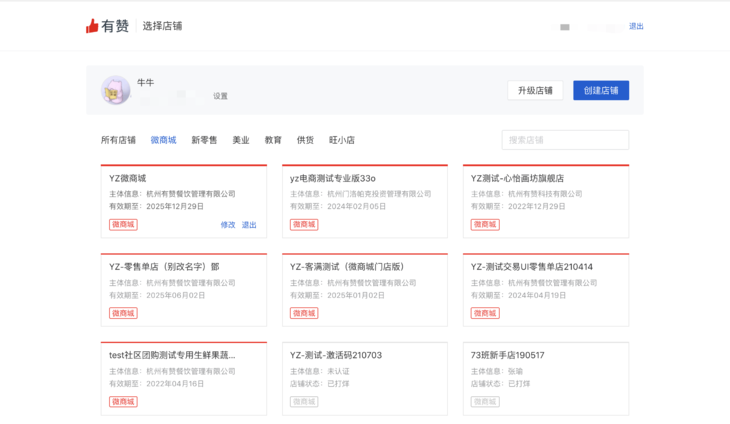Select the 微商城 tab

[x=163, y=140]
